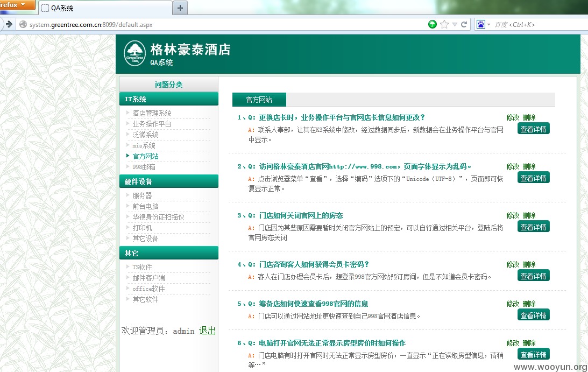Screen dimensions: 588x372
Task: Click question 1 title 更换店长时
Action: 342,117
